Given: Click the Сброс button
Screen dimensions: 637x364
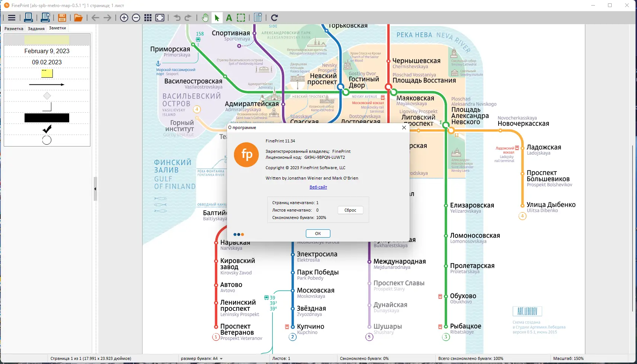Looking at the screenshot, I should (x=350, y=210).
